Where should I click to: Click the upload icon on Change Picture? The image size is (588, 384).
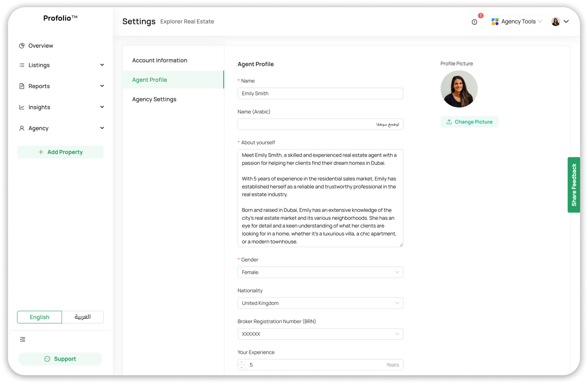449,122
